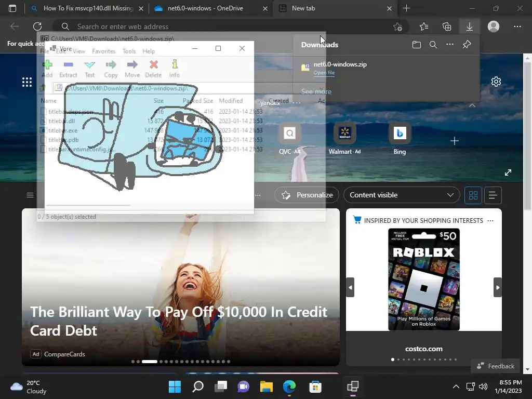Open more options in Downloads panel
This screenshot has width=532, height=399.
click(449, 45)
